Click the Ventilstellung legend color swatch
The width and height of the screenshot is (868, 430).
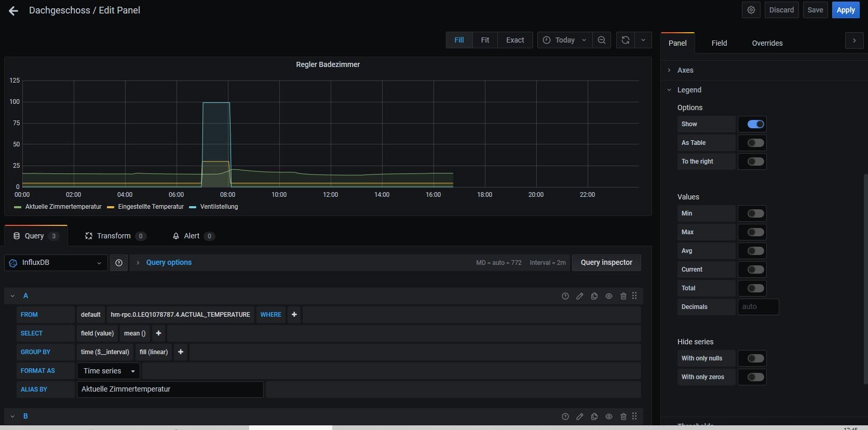tap(193, 207)
